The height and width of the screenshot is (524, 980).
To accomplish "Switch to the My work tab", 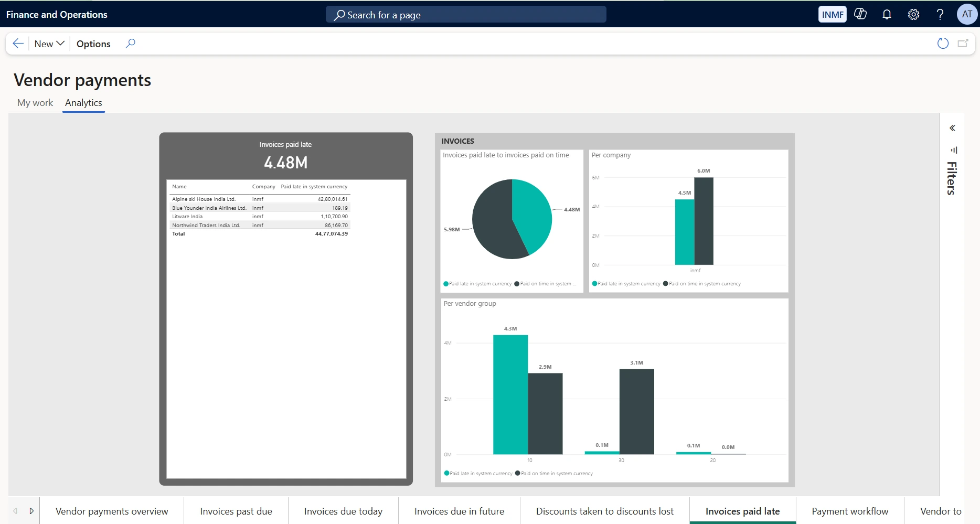I will 35,103.
